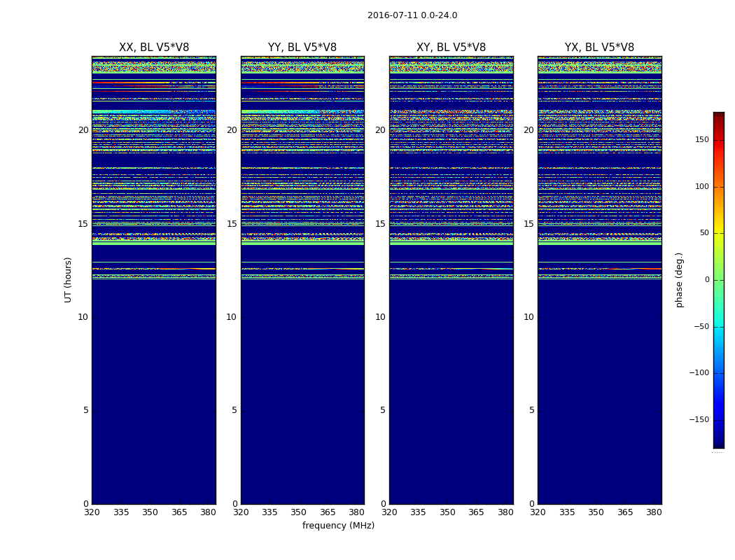
Task: Click YX panel y-axis tick '10'
Action: pos(528,317)
